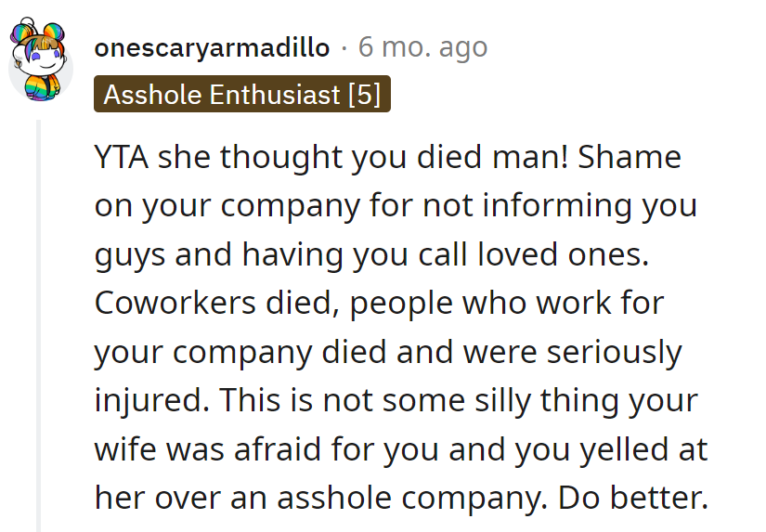Collapse the comment using the thread line
The height and width of the screenshot is (532, 766).
click(x=39, y=325)
